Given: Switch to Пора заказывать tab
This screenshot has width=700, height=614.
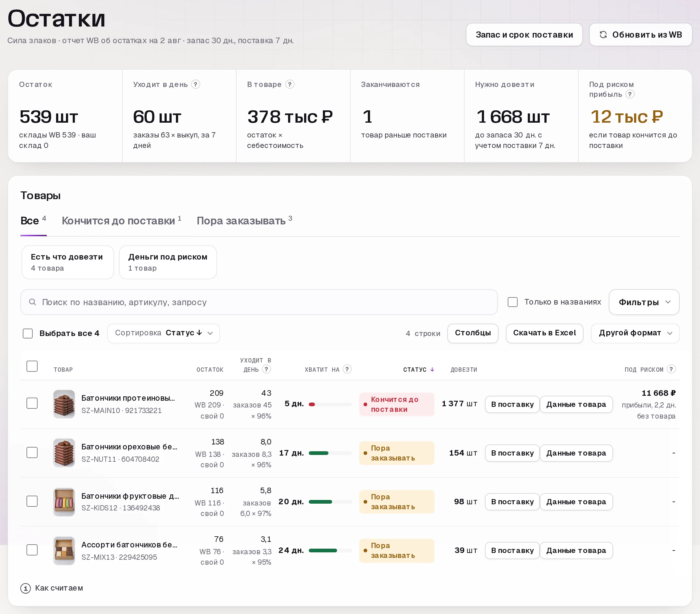Looking at the screenshot, I should (244, 221).
